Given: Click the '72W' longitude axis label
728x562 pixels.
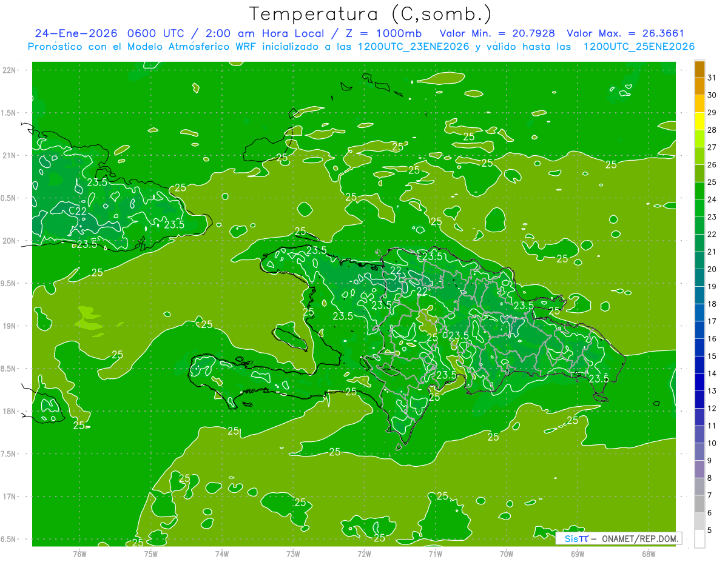Looking at the screenshot, I should pyautogui.click(x=364, y=554).
